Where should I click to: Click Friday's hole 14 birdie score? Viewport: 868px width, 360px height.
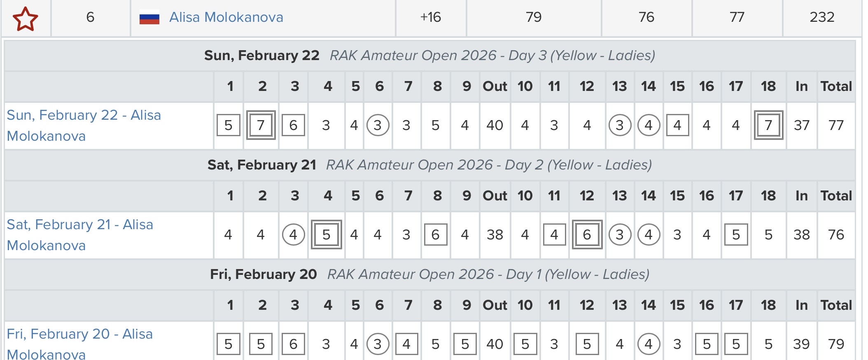(649, 344)
